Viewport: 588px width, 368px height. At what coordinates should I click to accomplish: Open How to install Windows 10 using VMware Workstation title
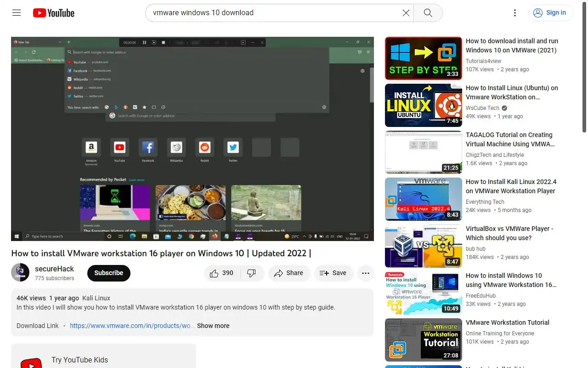[511, 280]
